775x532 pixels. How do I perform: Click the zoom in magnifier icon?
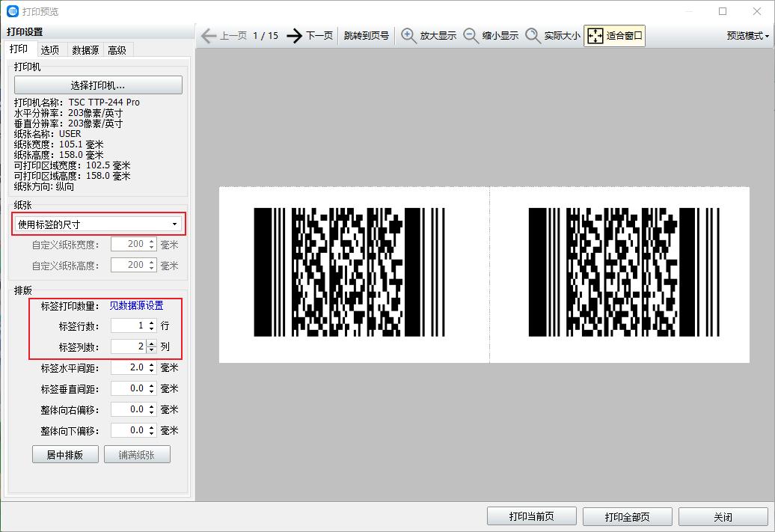(409, 35)
